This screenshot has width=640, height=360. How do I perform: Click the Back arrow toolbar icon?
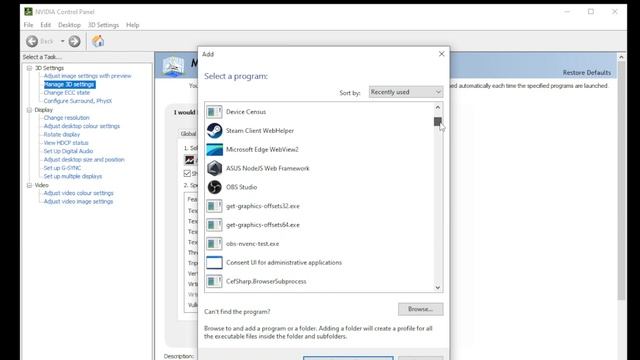tap(32, 41)
